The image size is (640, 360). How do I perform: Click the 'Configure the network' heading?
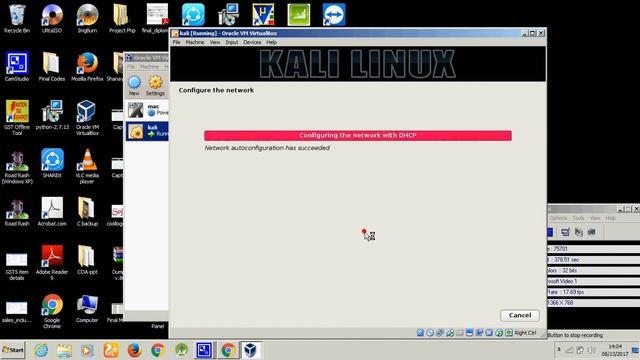tap(216, 90)
